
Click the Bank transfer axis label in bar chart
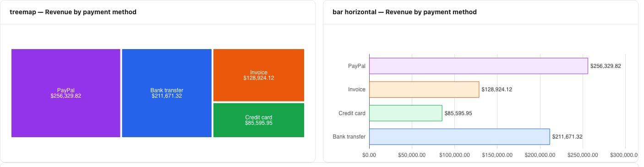tap(349, 137)
